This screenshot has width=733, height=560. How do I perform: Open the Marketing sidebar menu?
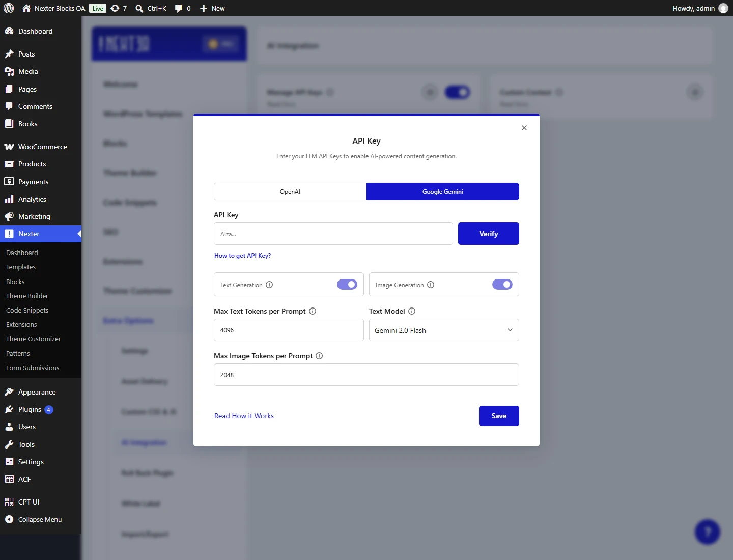coord(41,216)
